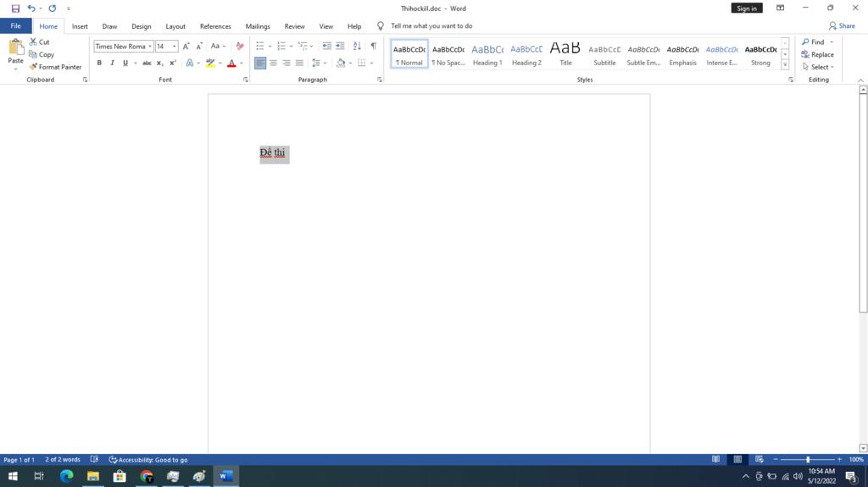
Task: Undo the last action
Action: (31, 8)
